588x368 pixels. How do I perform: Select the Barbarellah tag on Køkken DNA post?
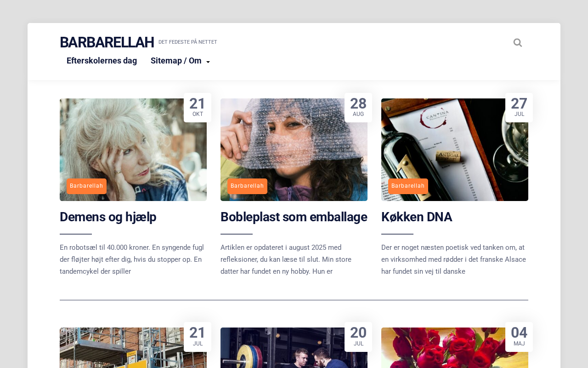[x=408, y=186]
